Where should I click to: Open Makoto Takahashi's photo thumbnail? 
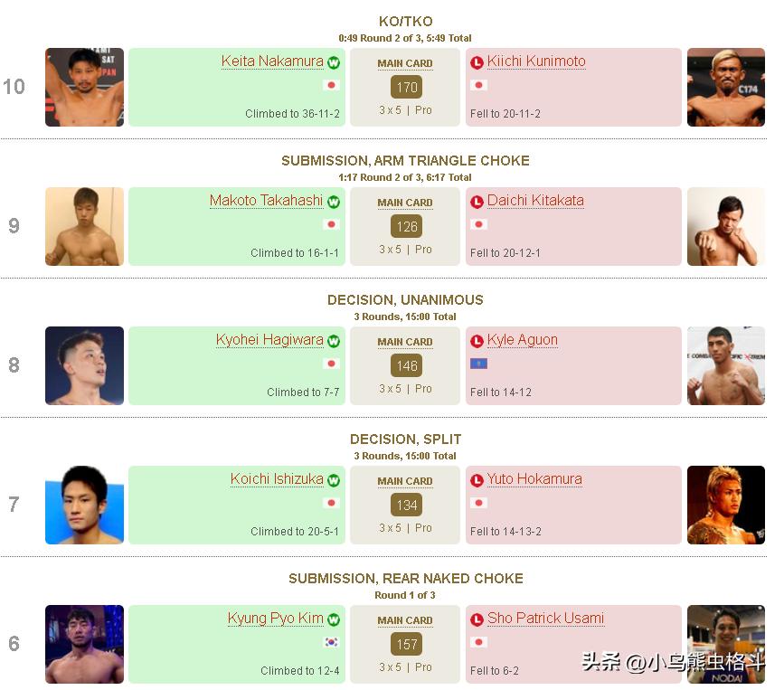click(x=85, y=226)
